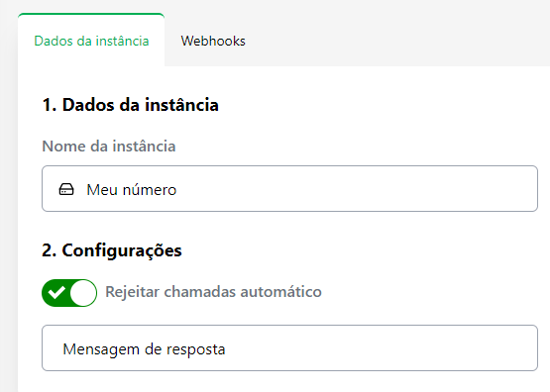
Task: Click inside the Nome da instância text box
Action: pyautogui.click(x=289, y=188)
